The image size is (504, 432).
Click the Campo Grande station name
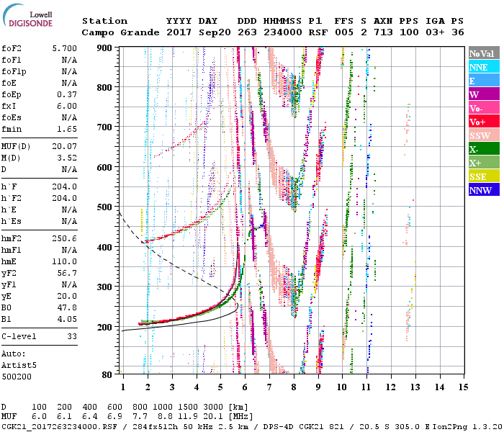[120, 32]
